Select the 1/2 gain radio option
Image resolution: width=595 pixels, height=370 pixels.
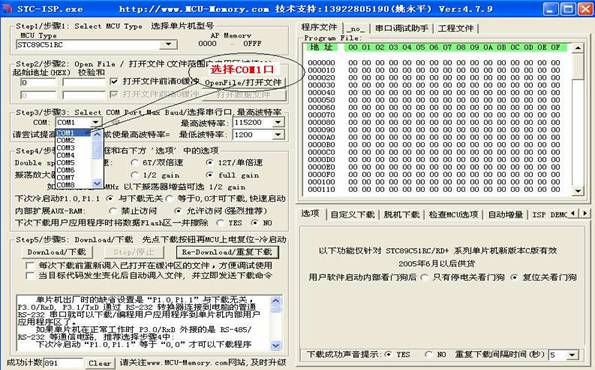coord(134,175)
